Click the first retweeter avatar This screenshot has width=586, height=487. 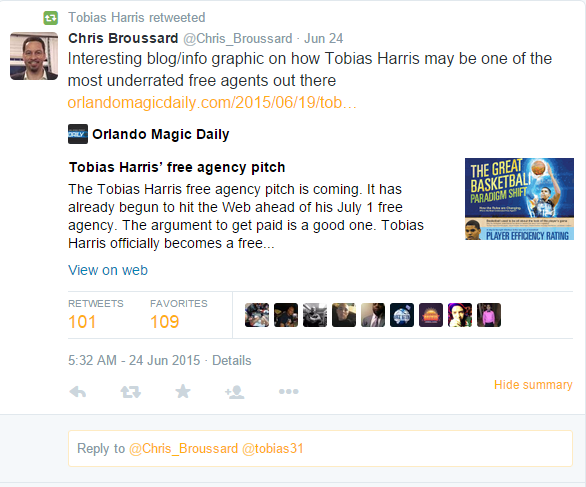tap(257, 315)
